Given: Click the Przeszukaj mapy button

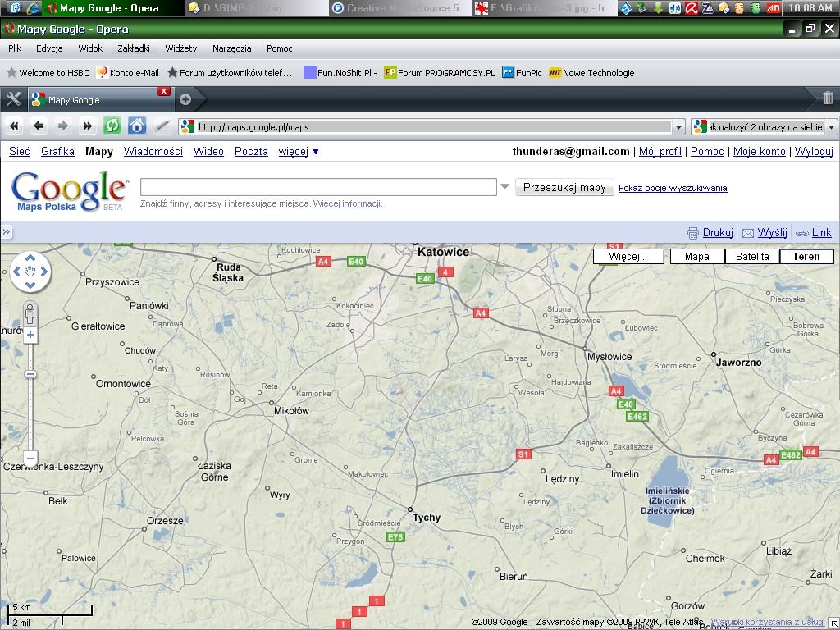Looking at the screenshot, I should [x=564, y=187].
